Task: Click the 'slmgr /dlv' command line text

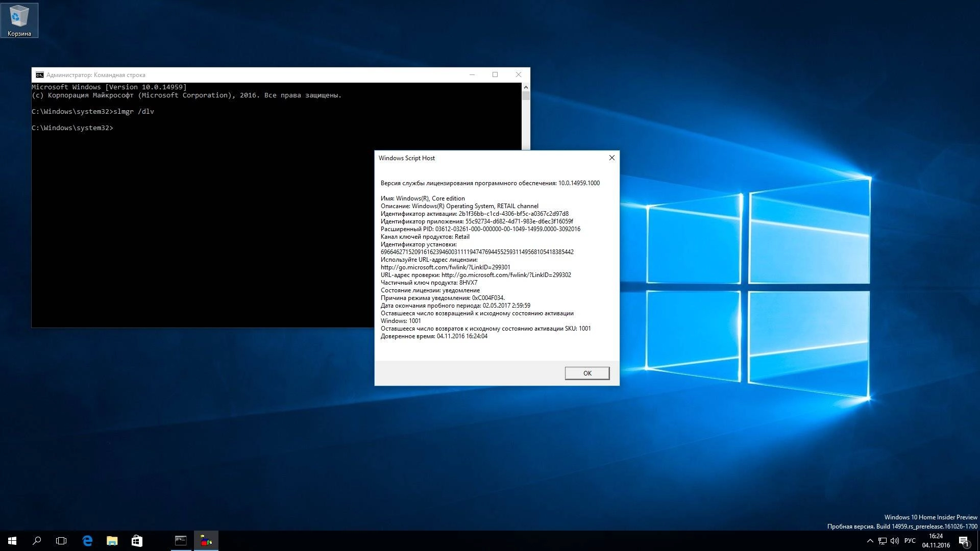Action: [x=134, y=112]
